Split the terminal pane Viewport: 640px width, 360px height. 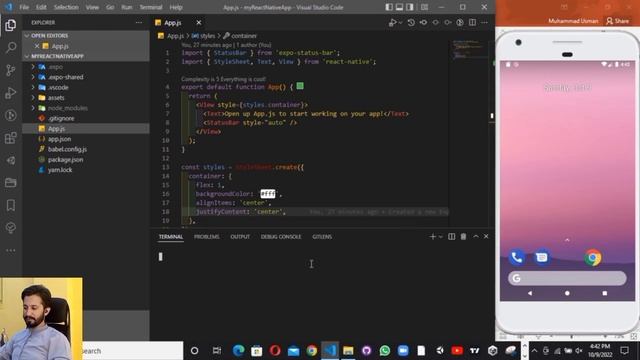[x=451, y=236]
